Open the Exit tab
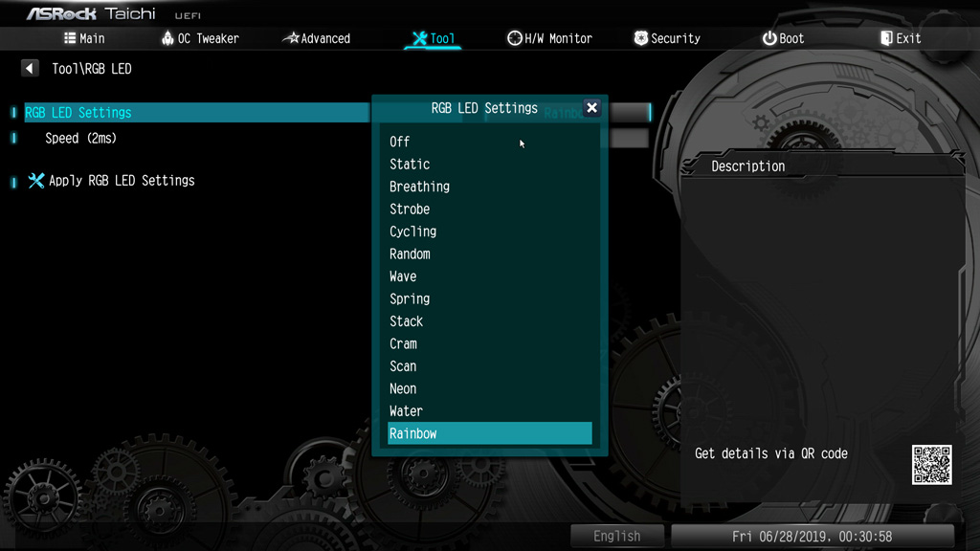Viewport: 980px width, 551px height. 900,38
